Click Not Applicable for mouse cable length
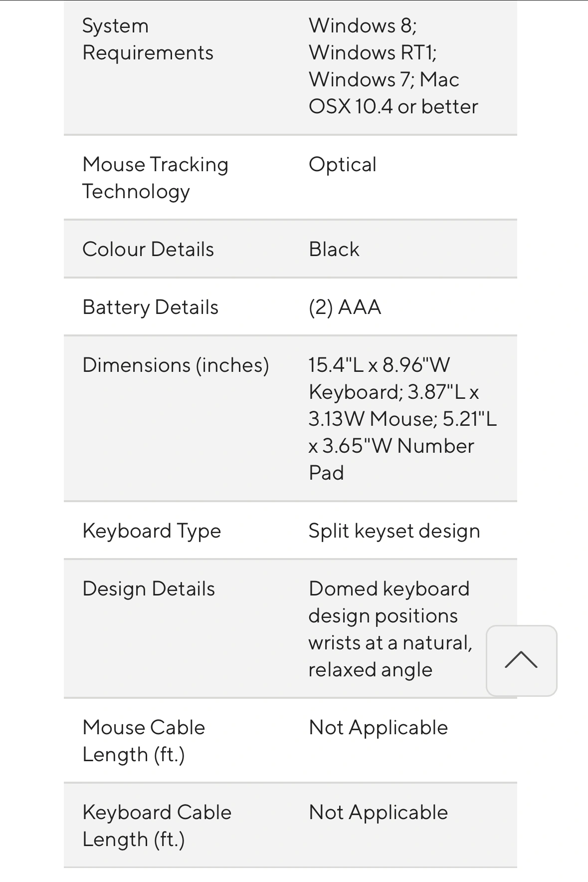Screen dimensions: 588x882 click(378, 728)
